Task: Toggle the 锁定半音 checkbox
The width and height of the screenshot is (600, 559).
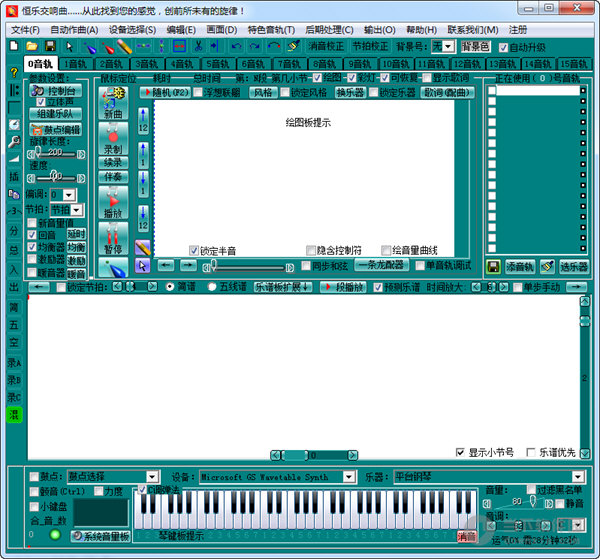Action: click(194, 251)
